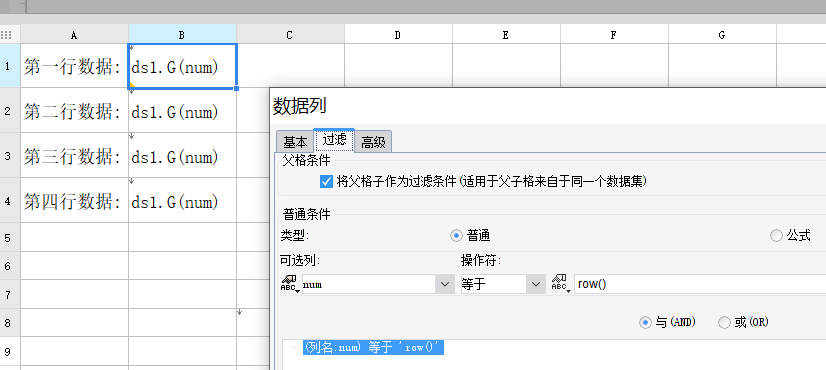This screenshot has height=370, width=826.
Task: Toggle parent cell as filter condition checkbox
Action: (x=327, y=182)
